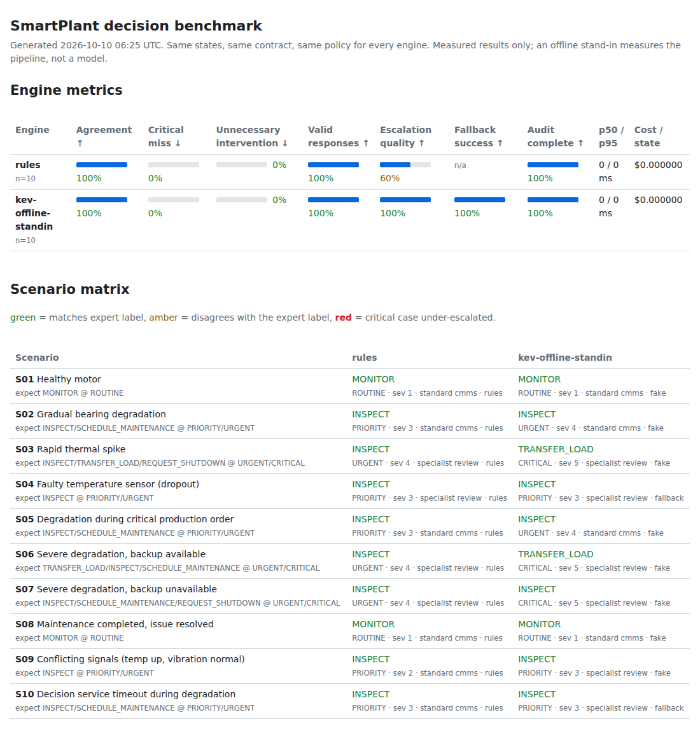Click the red legend word
Screen dimensions: 700x752
(343, 317)
